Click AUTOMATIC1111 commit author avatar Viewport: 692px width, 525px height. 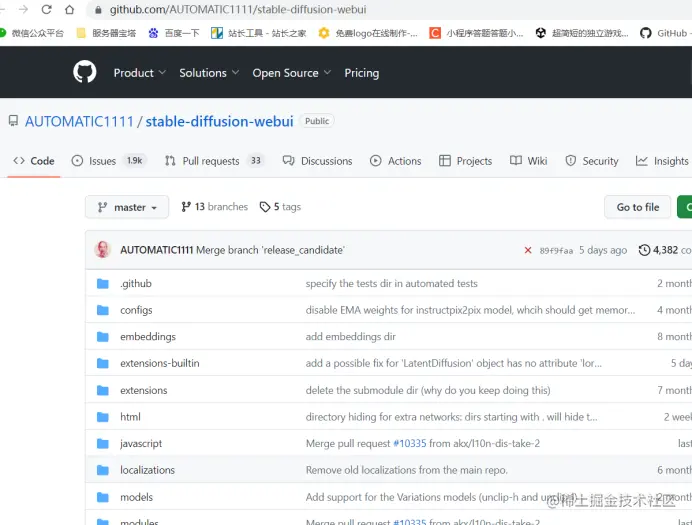[103, 250]
